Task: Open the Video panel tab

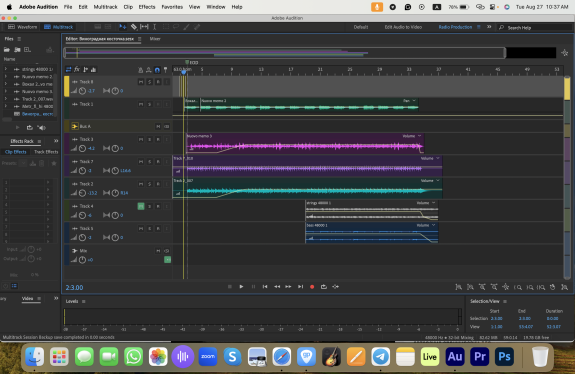Action: [x=27, y=298]
